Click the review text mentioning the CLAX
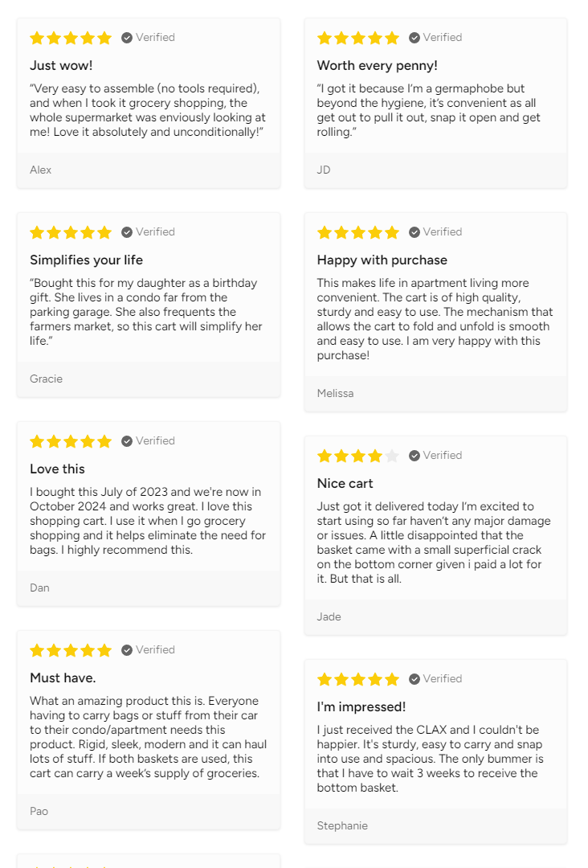This screenshot has width=588, height=868. (x=430, y=759)
